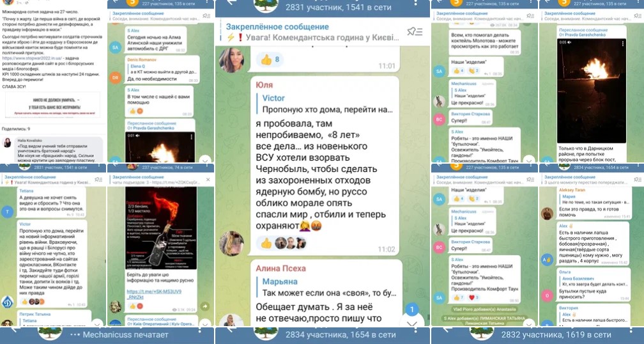Open three-dot menu on the 0:05 video
This screenshot has height=344, width=644.
(x=623, y=43)
